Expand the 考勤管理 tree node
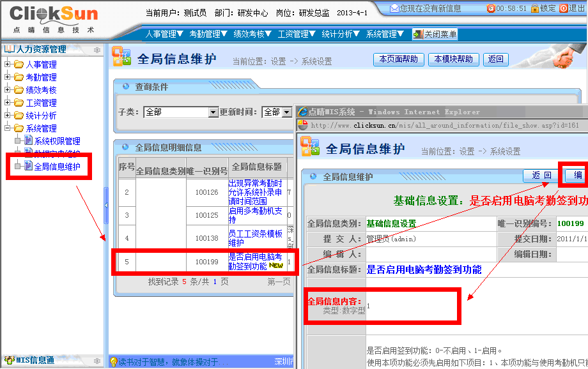588x369 pixels. coord(7,77)
